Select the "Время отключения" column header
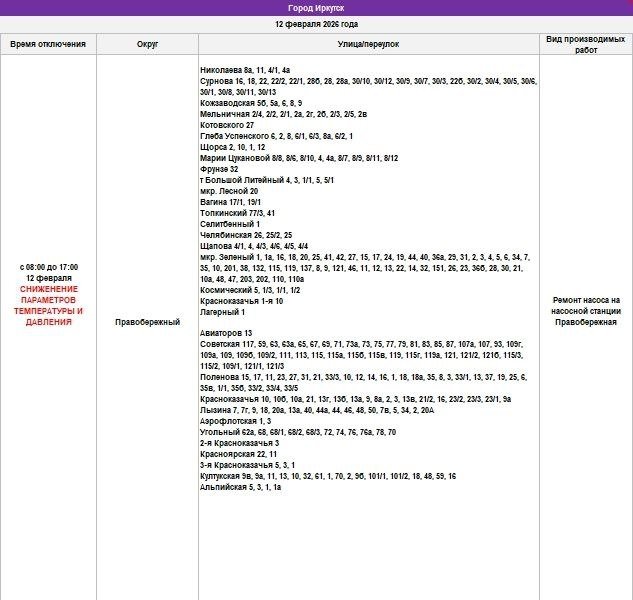This screenshot has height=600, width=633. (x=48, y=45)
